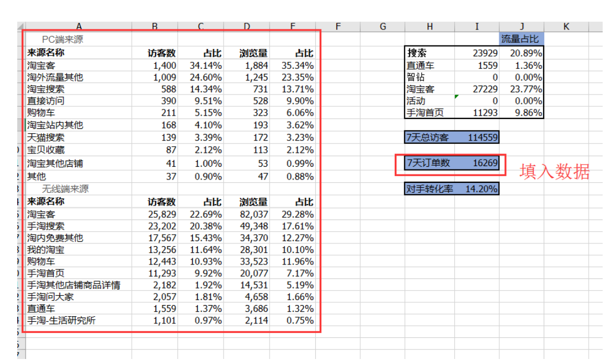Select the 流量占比 blue header cell
The width and height of the screenshot is (616, 364).
pyautogui.click(x=521, y=37)
